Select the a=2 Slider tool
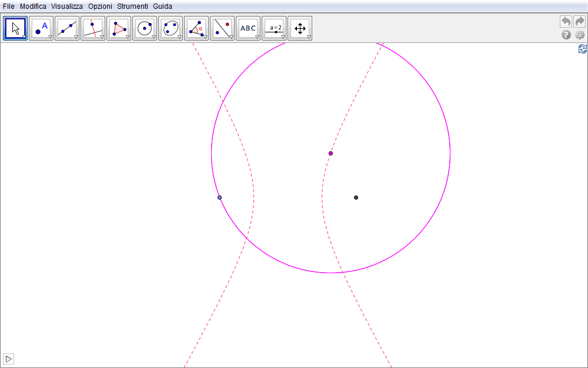 (x=274, y=28)
